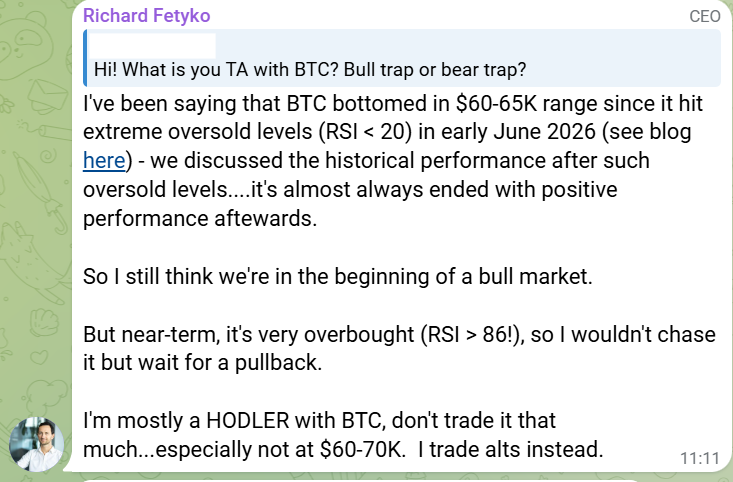The height and width of the screenshot is (482, 733).
Task: Click the blue bar of the quoted reply
Action: 85,58
